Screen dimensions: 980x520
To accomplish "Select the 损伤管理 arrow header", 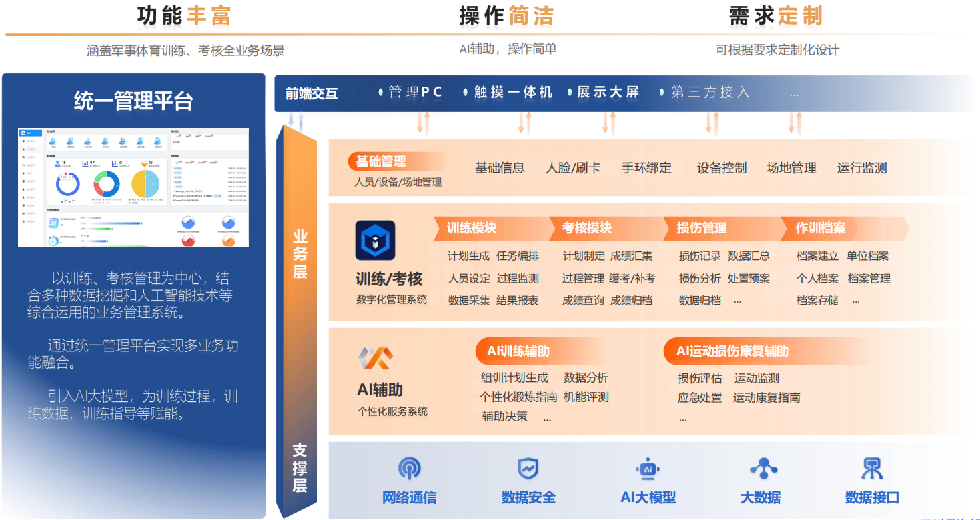I will [x=702, y=228].
